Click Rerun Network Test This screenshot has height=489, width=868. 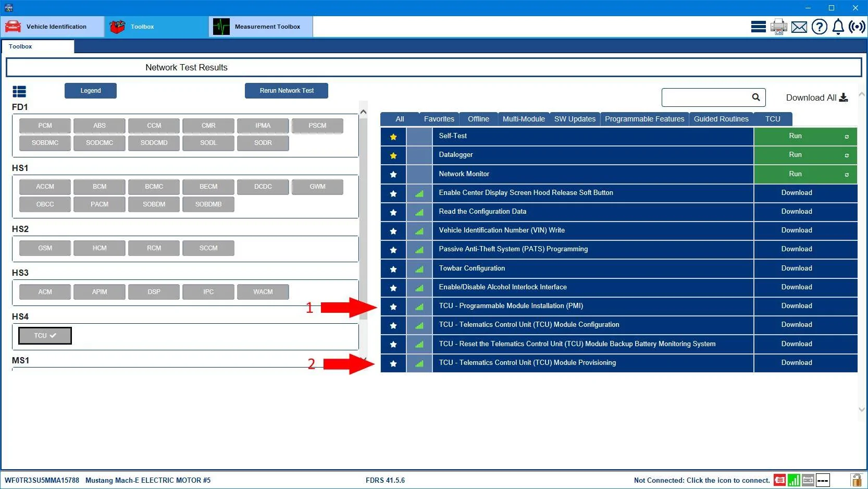(287, 91)
